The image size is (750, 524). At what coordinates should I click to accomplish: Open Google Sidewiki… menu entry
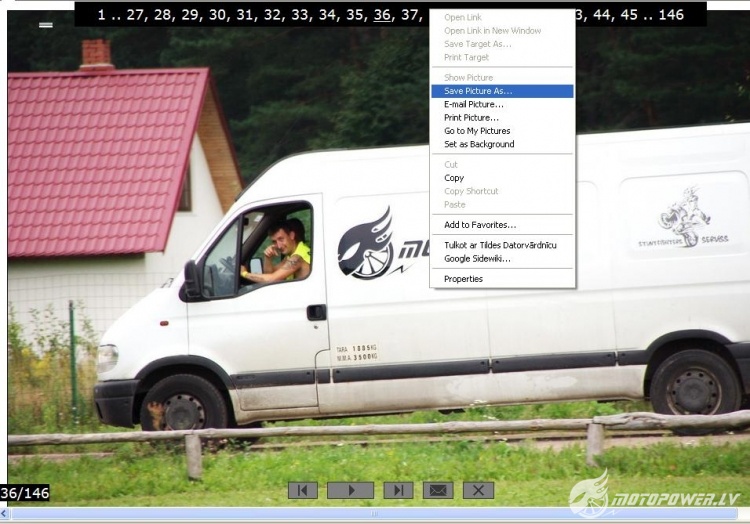(x=502, y=259)
